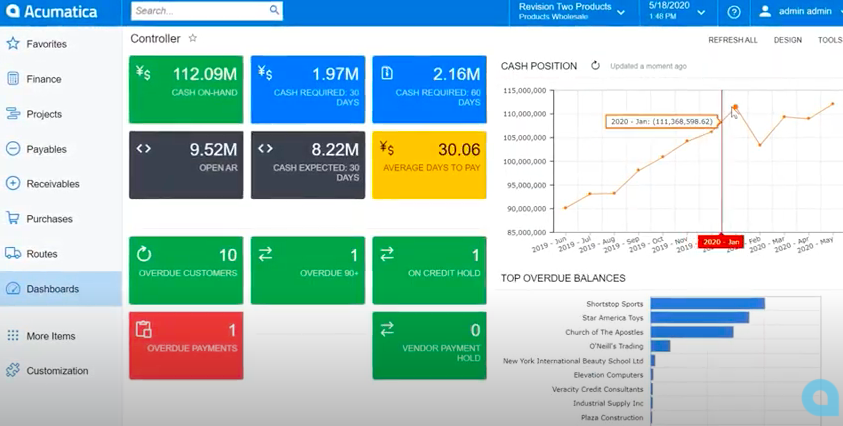The width and height of the screenshot is (843, 426).
Task: Open the Payables workspace
Action: tap(46, 149)
